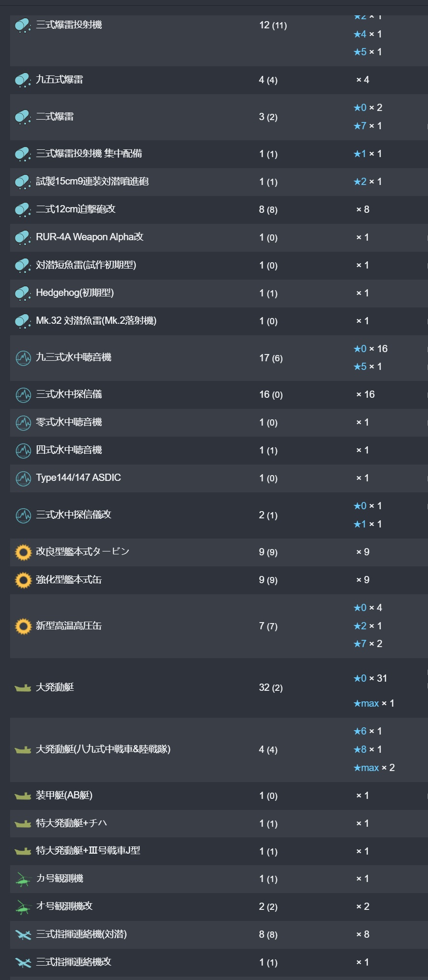Click the depth charge icon beside 九五式爆雷

click(23, 80)
